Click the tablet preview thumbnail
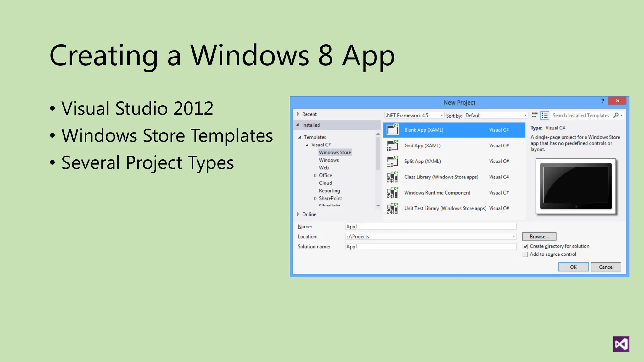This screenshot has height=362, width=644. 576,186
